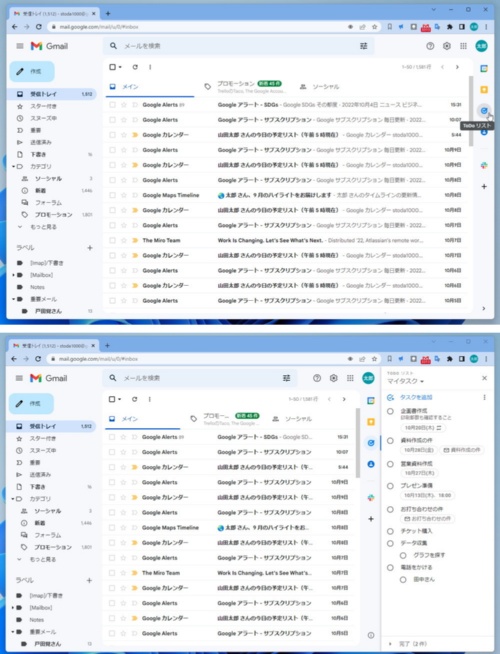Refresh the mail list in lower window

pyautogui.click(x=134, y=399)
